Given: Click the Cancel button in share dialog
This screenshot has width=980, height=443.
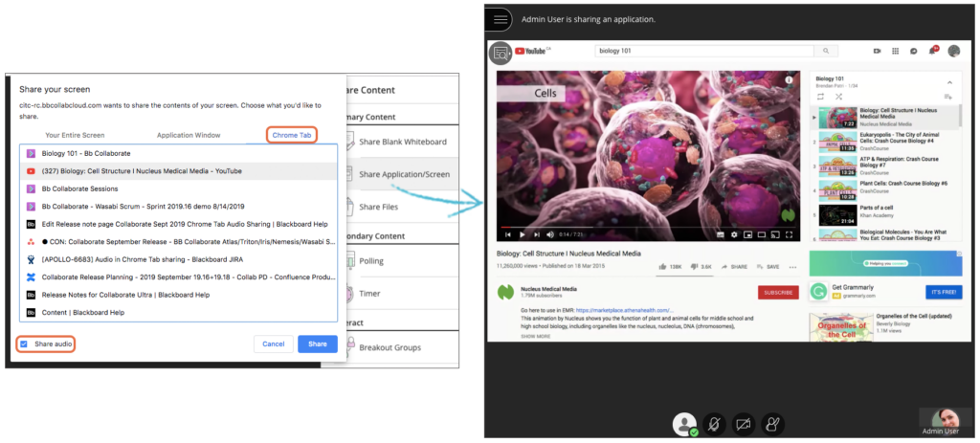Looking at the screenshot, I should click(x=273, y=343).
